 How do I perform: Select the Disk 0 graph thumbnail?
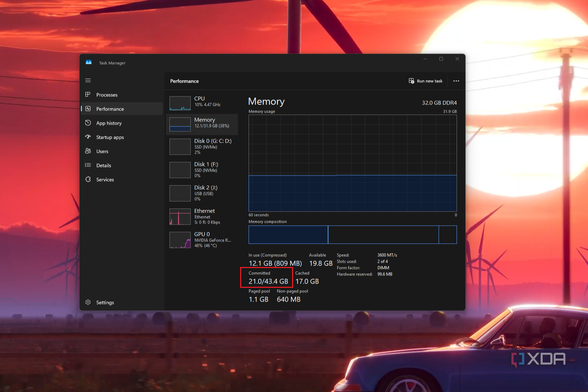[180, 146]
